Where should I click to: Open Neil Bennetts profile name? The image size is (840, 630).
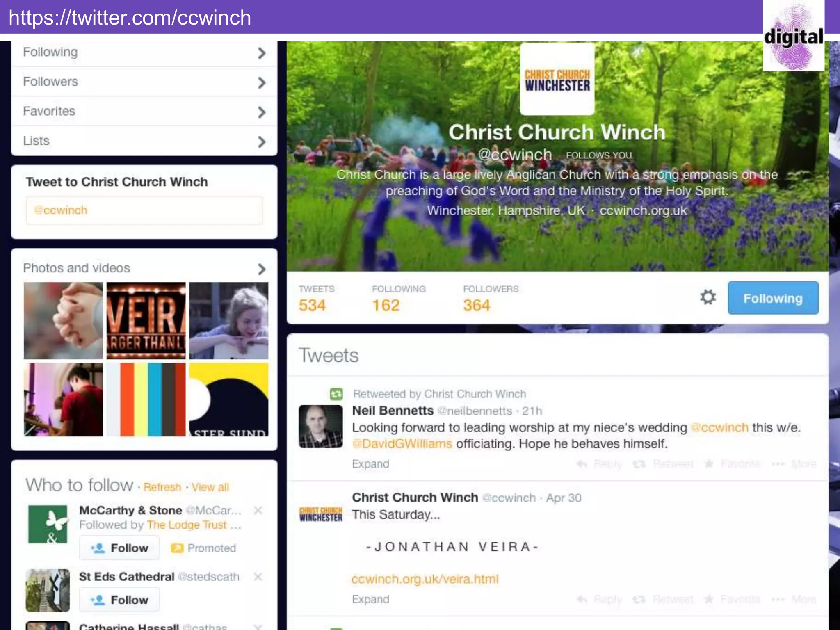click(393, 411)
